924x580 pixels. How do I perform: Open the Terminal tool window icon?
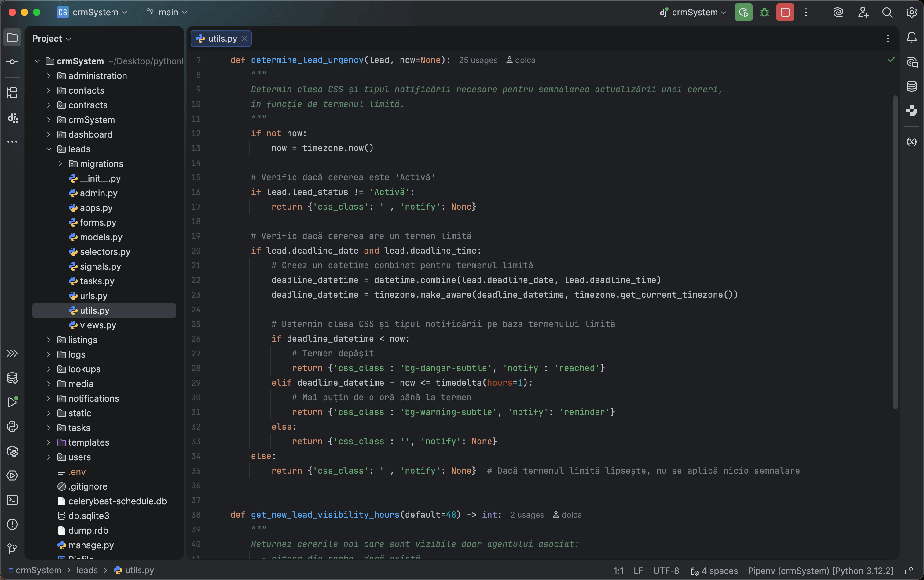[x=12, y=500]
